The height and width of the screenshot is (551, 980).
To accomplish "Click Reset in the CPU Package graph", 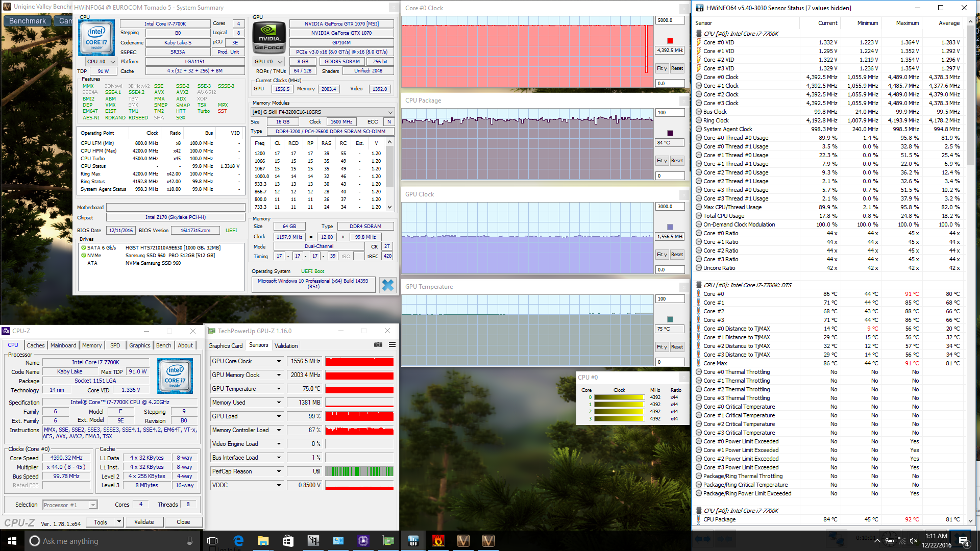I will tap(677, 161).
